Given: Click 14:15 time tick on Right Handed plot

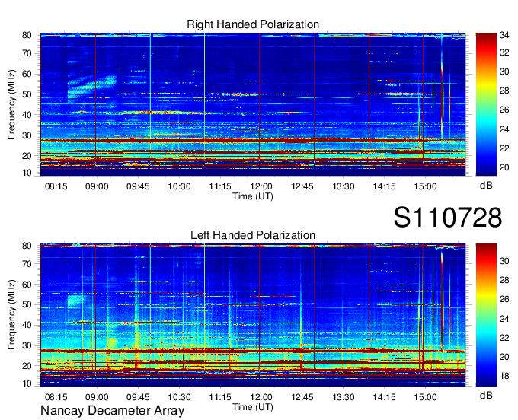Looking at the screenshot, I should click(384, 186).
